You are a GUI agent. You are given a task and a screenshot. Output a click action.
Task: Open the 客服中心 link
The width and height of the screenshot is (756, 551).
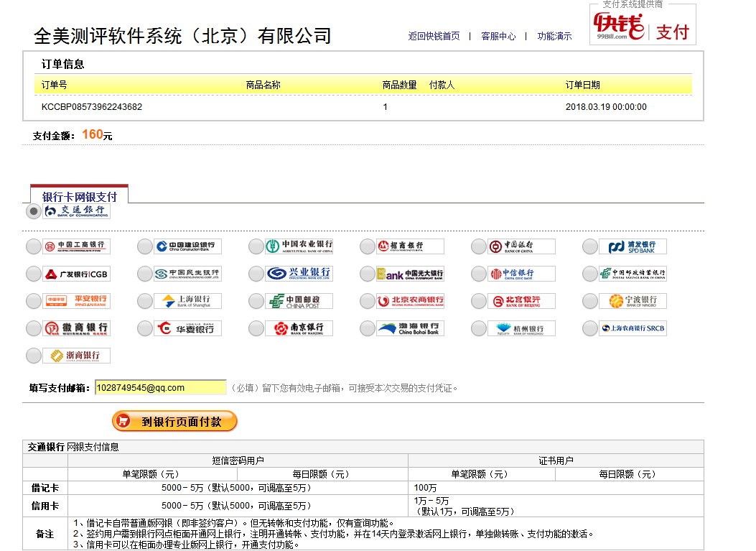click(498, 36)
